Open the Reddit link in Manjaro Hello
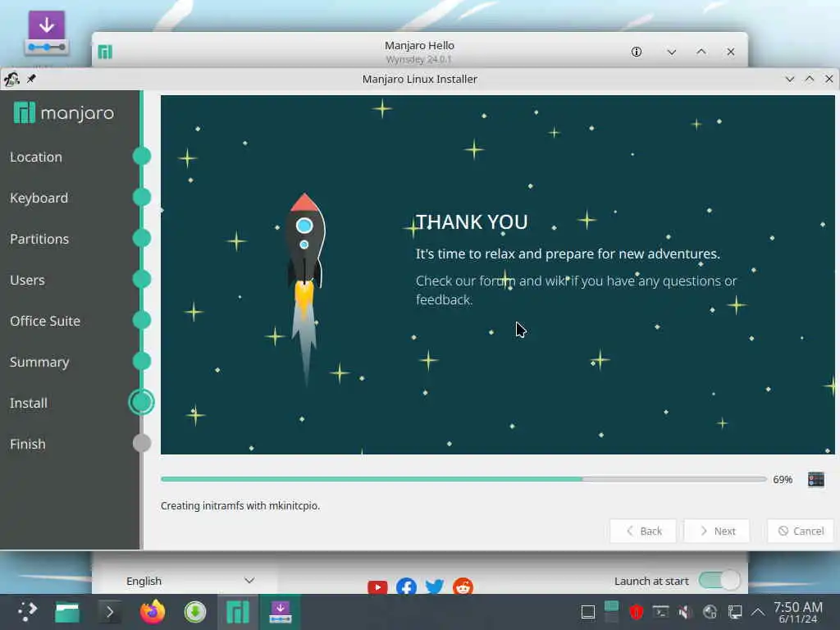 (463, 587)
